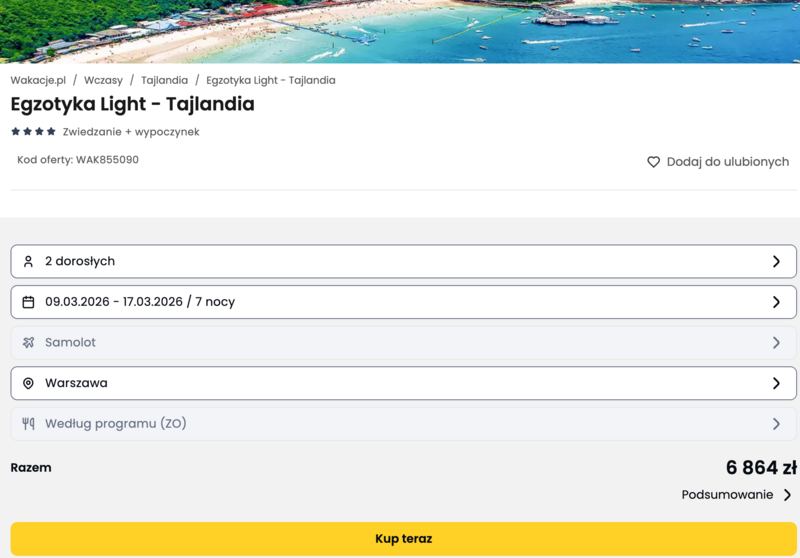Click the arrow icon next to Podsumowanie

(x=787, y=495)
